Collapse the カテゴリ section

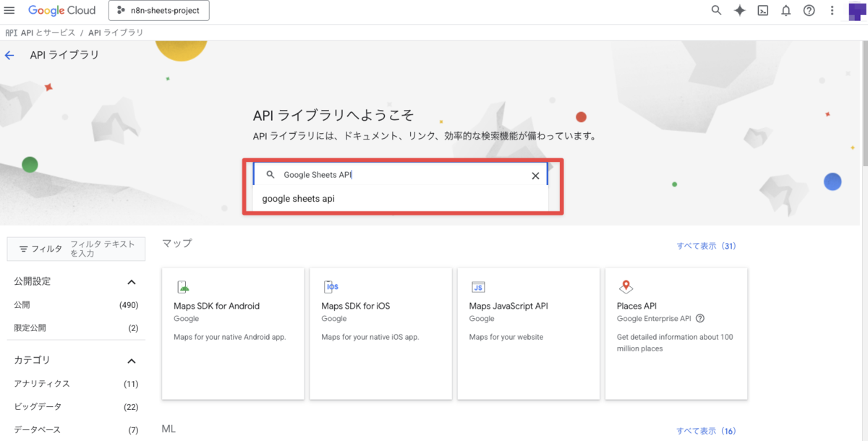tap(132, 360)
